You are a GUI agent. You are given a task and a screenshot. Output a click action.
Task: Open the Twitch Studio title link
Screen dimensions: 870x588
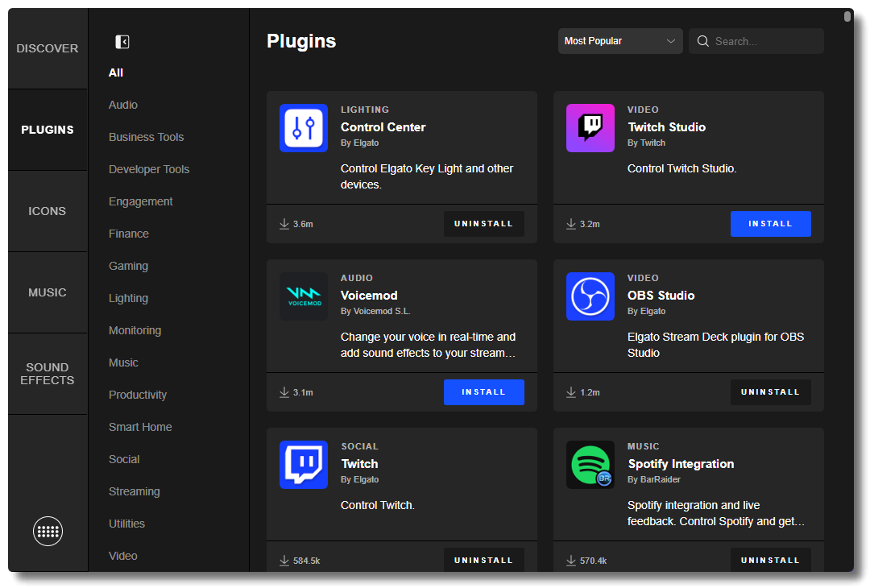[x=666, y=127]
